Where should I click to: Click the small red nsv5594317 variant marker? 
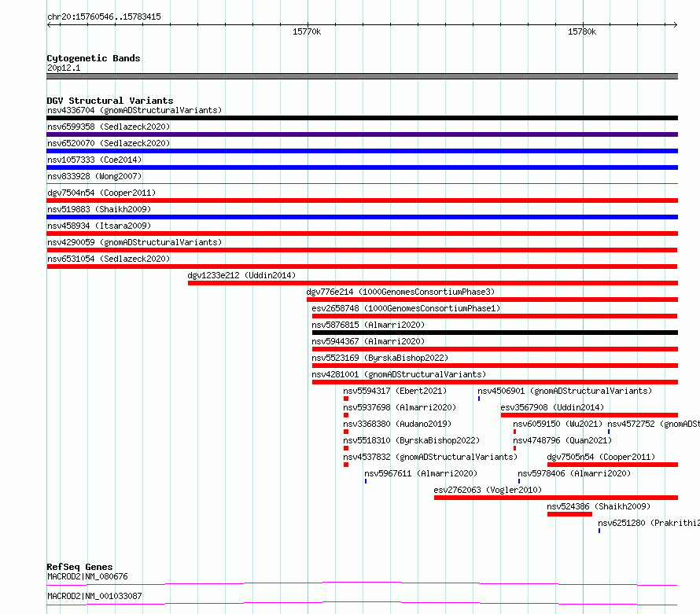pyautogui.click(x=346, y=399)
